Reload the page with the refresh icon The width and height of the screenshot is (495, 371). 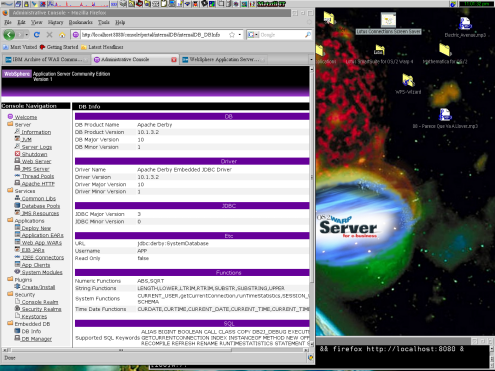(x=37, y=35)
